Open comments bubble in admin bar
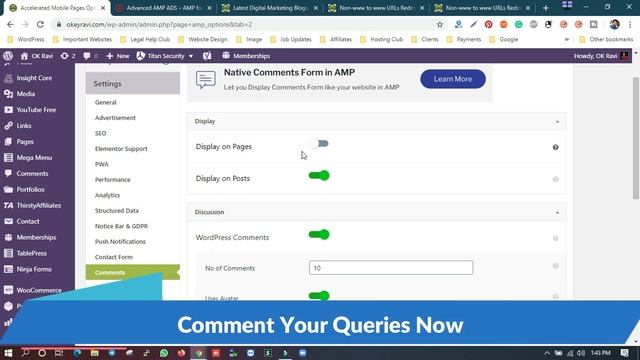 (90, 56)
